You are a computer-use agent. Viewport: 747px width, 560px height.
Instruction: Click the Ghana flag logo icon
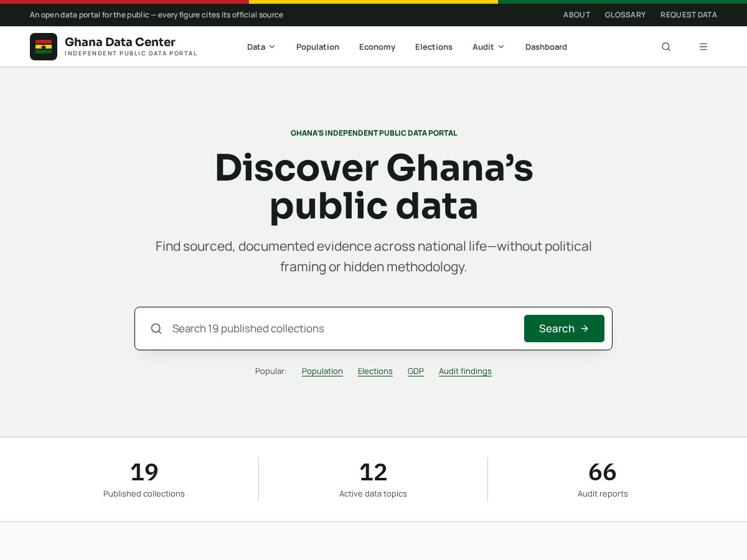pyautogui.click(x=44, y=47)
